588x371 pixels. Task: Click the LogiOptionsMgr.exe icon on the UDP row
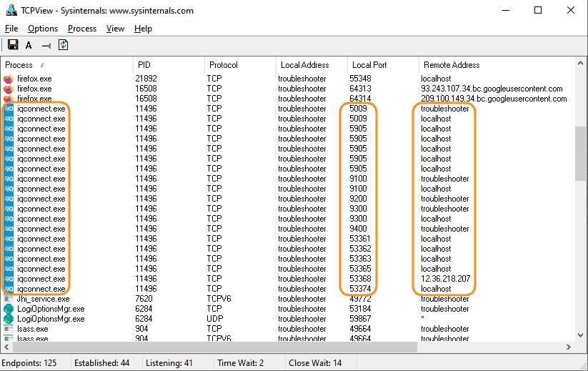[x=9, y=319]
